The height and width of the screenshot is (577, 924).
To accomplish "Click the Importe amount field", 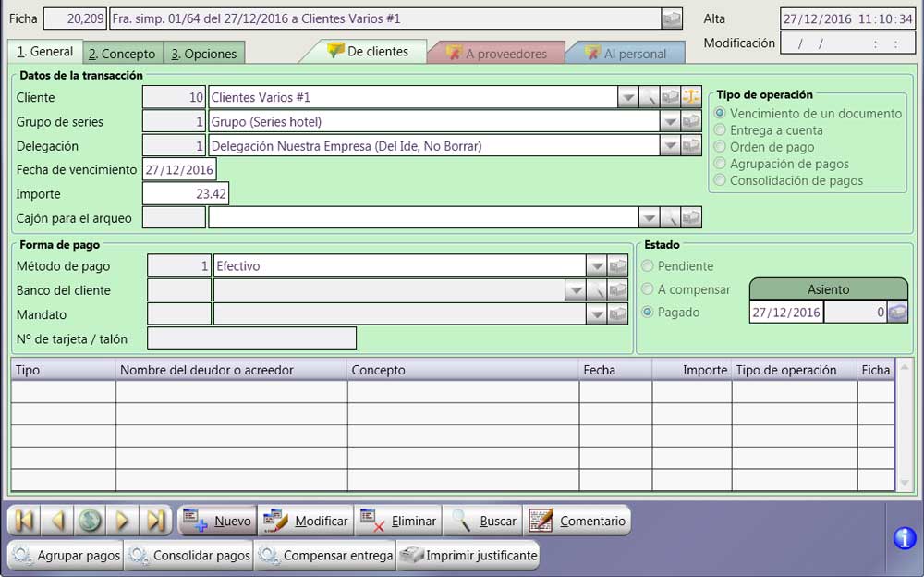I will (186, 194).
